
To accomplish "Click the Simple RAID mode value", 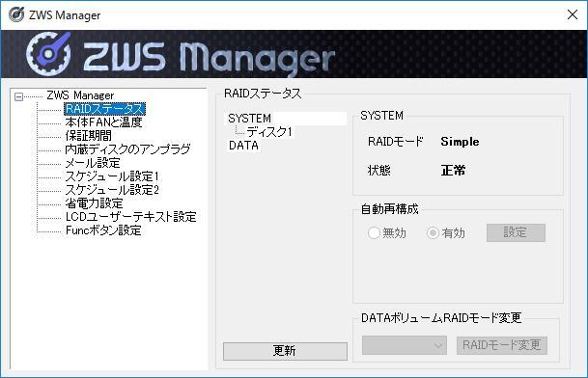I will click(x=460, y=142).
